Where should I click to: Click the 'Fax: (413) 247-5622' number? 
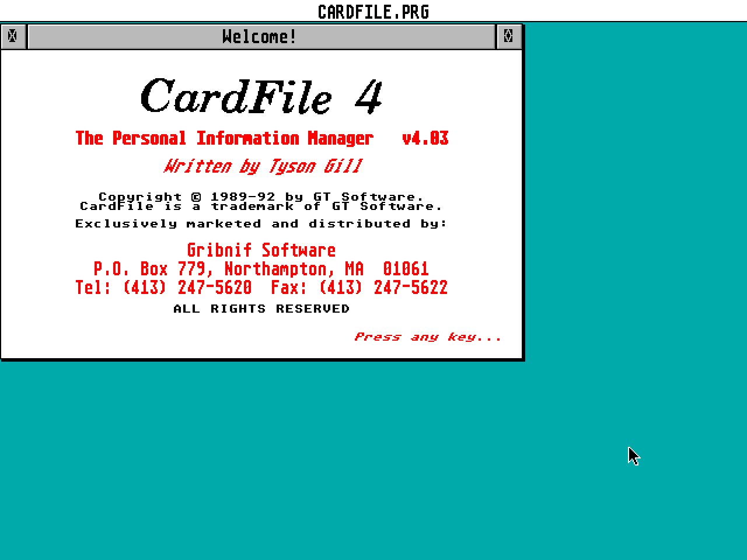[359, 288]
